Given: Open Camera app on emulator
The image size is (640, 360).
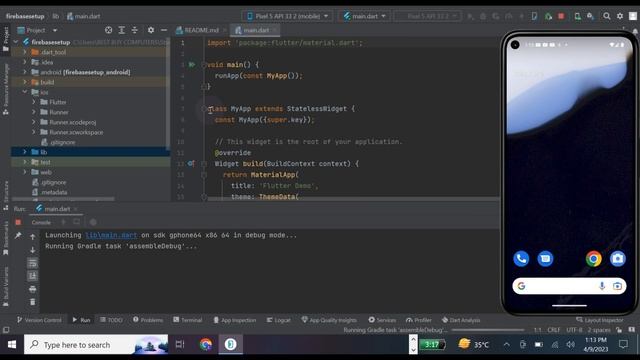Looking at the screenshot, I should pyautogui.click(x=618, y=258).
